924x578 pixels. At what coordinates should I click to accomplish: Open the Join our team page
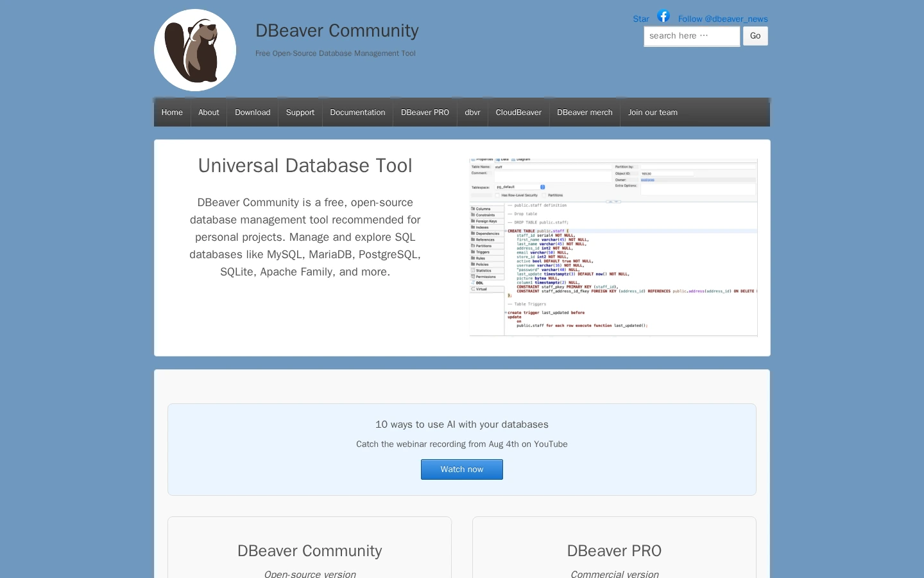point(653,112)
